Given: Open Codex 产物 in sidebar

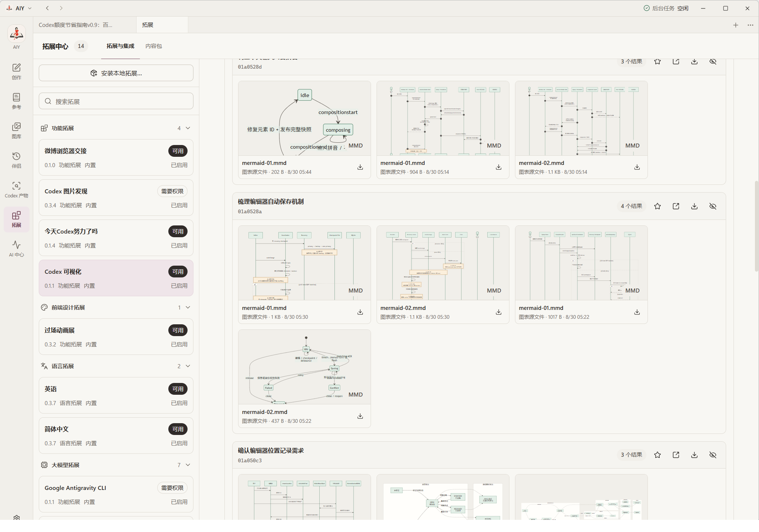Looking at the screenshot, I should click(x=16, y=190).
